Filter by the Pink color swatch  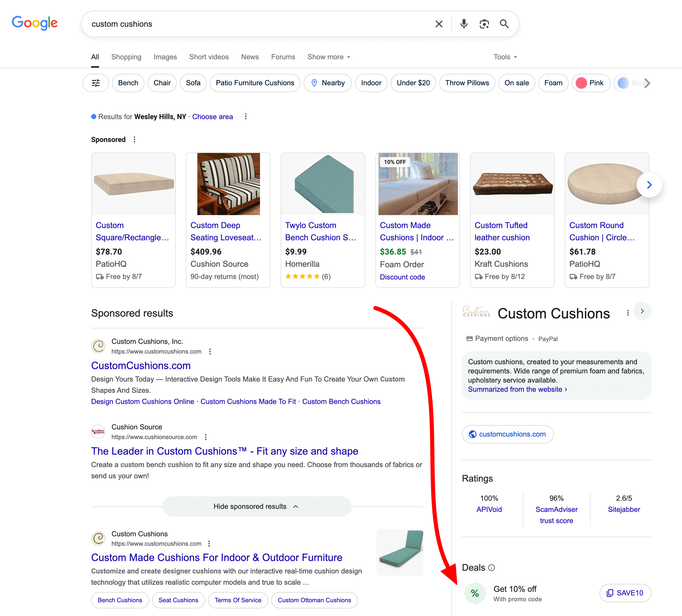[x=591, y=83]
